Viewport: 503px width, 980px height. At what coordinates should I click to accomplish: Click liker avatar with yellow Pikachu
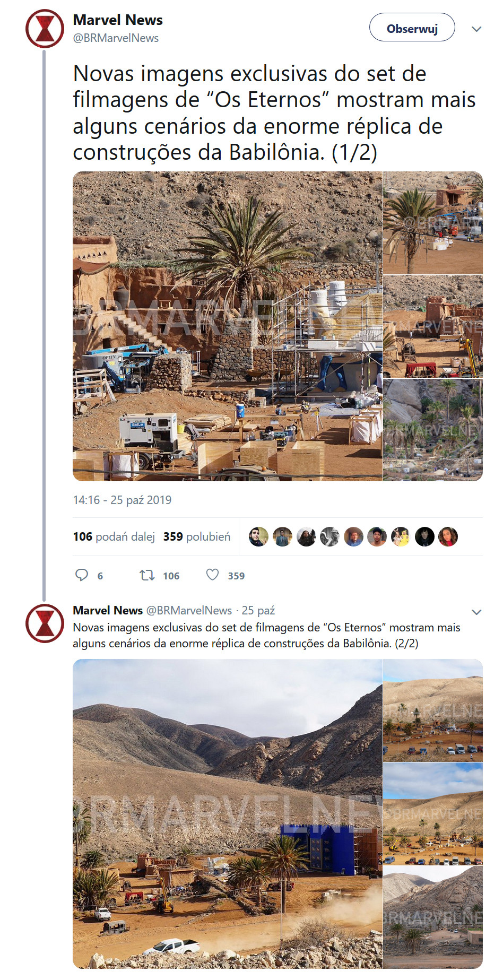[x=401, y=537]
